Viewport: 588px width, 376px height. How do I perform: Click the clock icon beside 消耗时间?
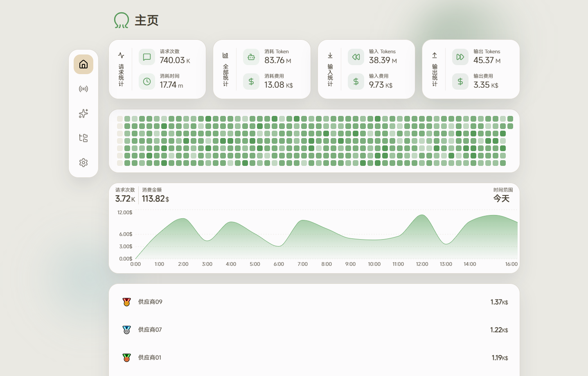(x=147, y=82)
